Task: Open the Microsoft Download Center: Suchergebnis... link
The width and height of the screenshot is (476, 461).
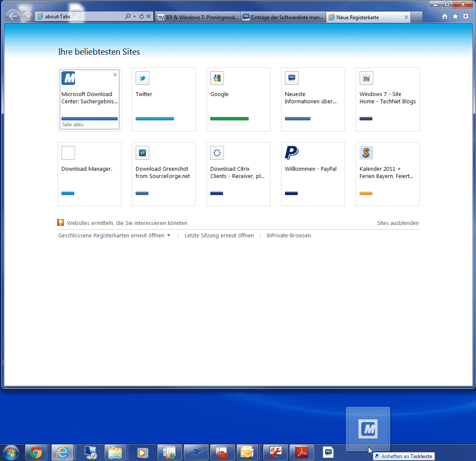Action: tap(90, 98)
